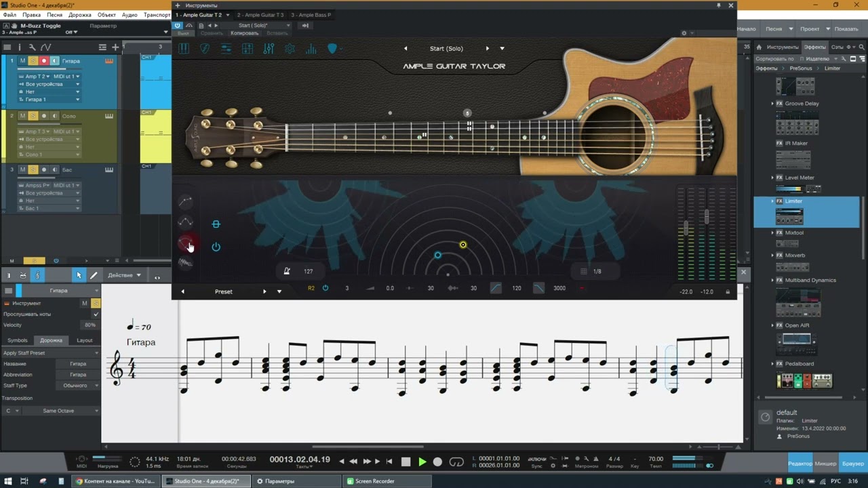The image size is (868, 488).
Task: Select the paint pencil tool in editor
Action: point(94,275)
